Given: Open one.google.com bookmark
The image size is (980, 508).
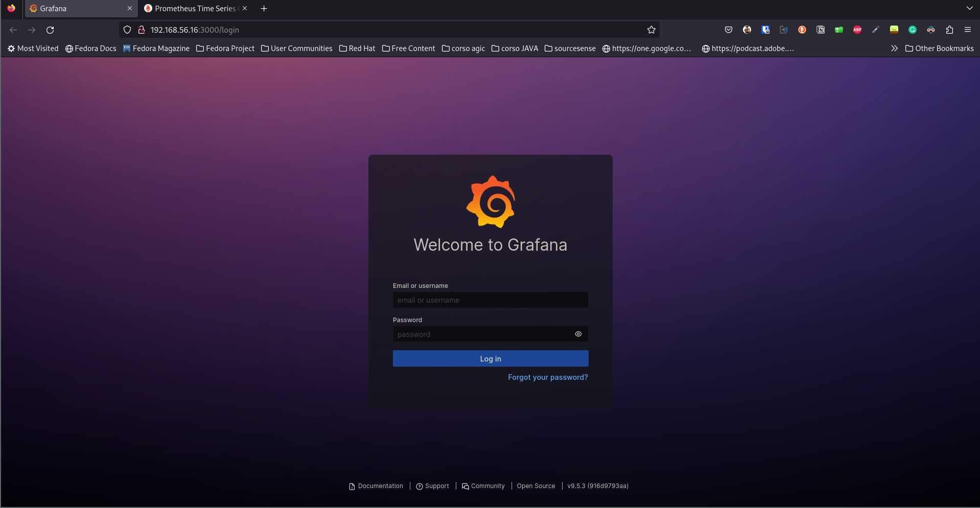Looking at the screenshot, I should 647,49.
